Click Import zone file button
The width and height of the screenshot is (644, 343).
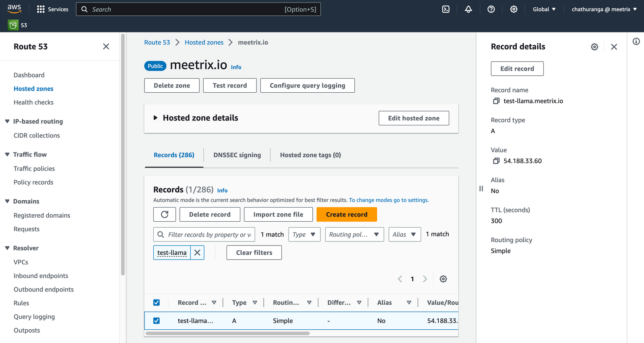[278, 214]
